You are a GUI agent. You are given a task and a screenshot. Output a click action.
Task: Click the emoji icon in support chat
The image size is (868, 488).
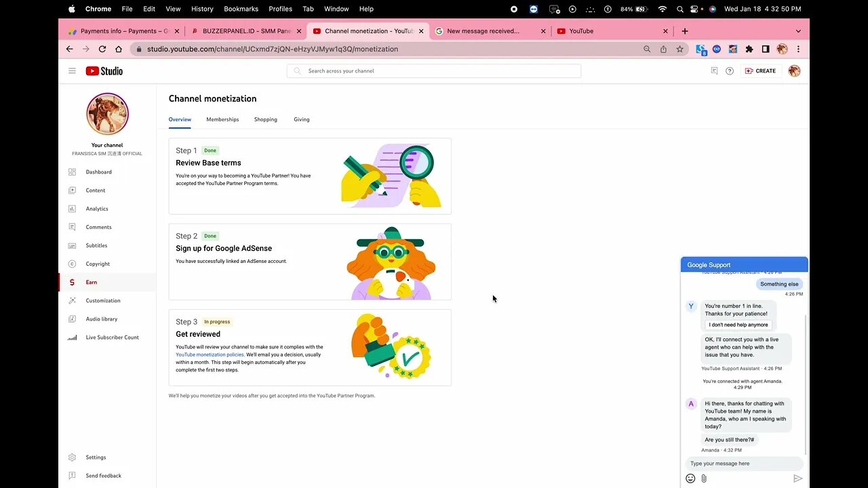click(x=690, y=479)
